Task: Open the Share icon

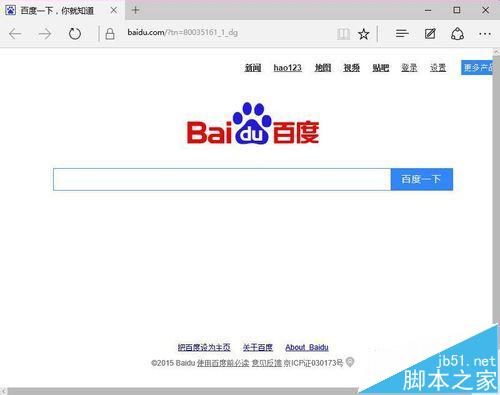Action: click(x=457, y=34)
